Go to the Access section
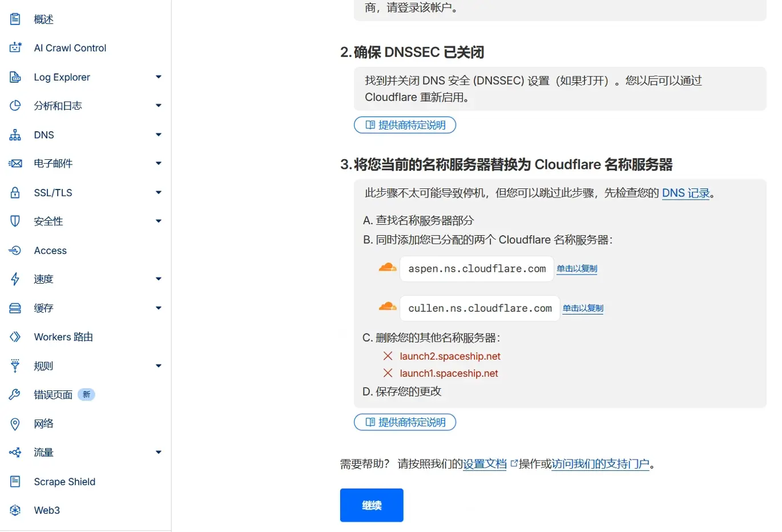Screen dimensions: 782x532 point(50,250)
